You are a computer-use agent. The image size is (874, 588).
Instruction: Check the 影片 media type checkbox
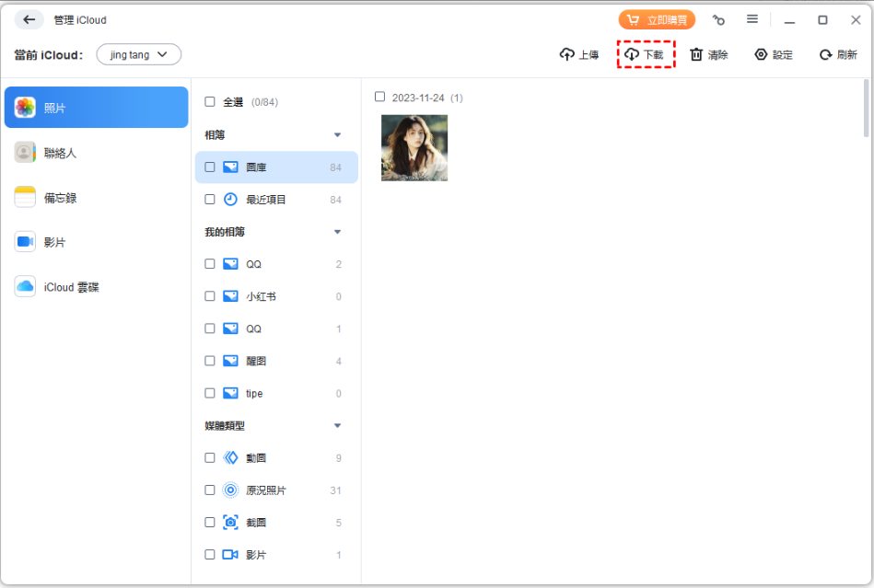210,555
